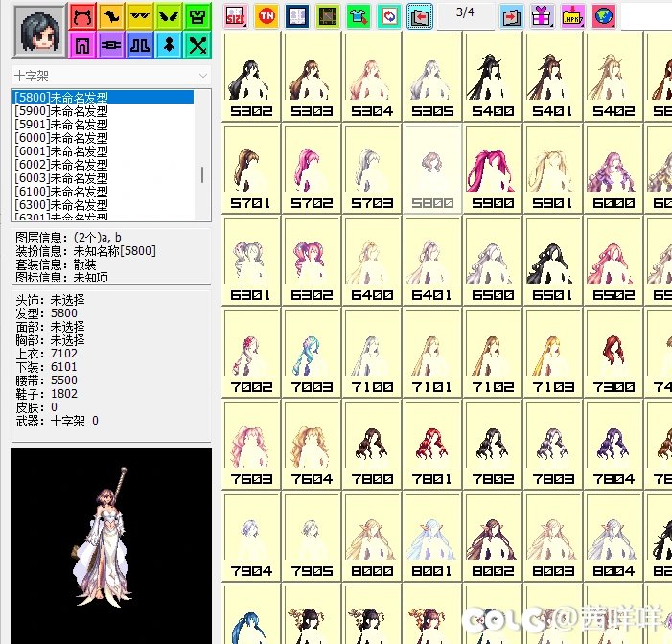Click the 上衣: 7102 equipped entry
Screen dimensions: 672x644
(47, 354)
